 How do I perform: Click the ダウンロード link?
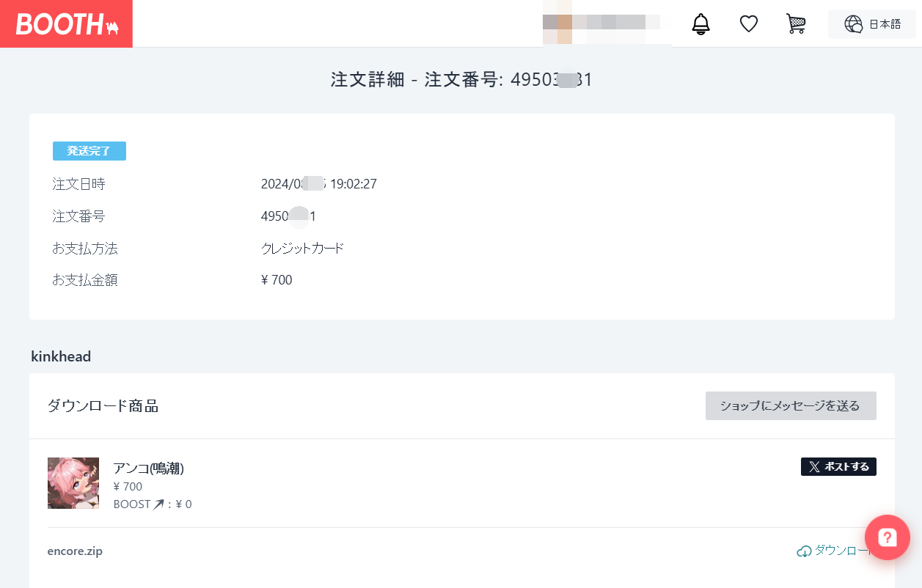point(841,551)
